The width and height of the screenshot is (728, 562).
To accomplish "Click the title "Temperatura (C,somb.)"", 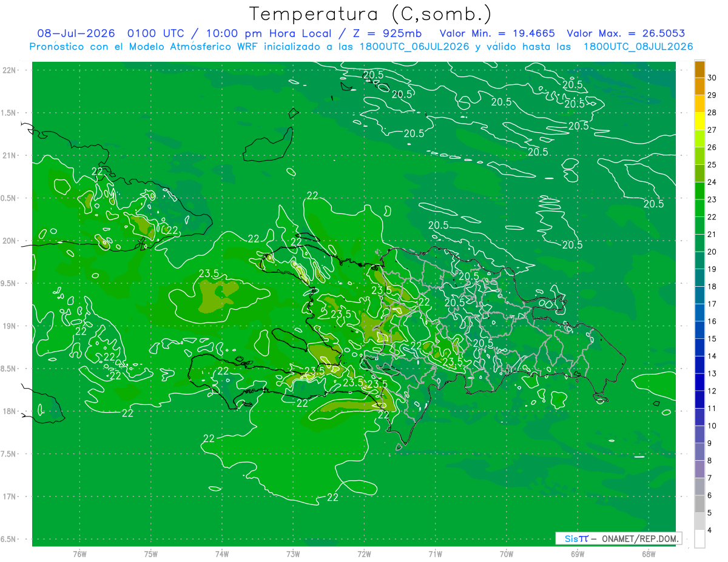I will pyautogui.click(x=371, y=15).
